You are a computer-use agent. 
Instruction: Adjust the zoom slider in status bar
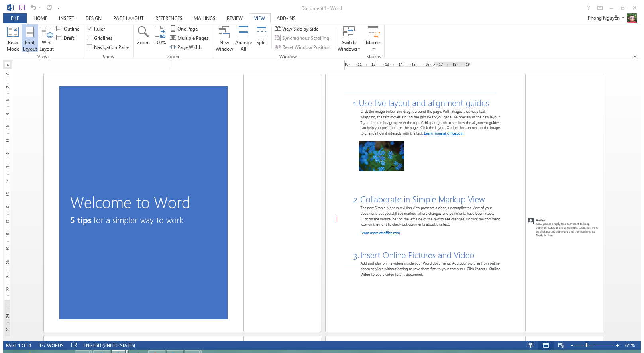point(587,345)
